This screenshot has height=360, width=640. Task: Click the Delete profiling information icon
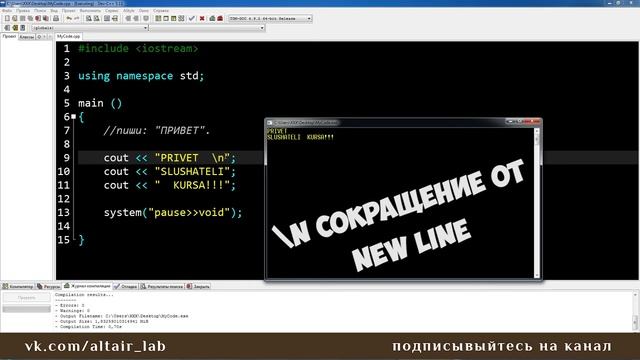[220, 18]
